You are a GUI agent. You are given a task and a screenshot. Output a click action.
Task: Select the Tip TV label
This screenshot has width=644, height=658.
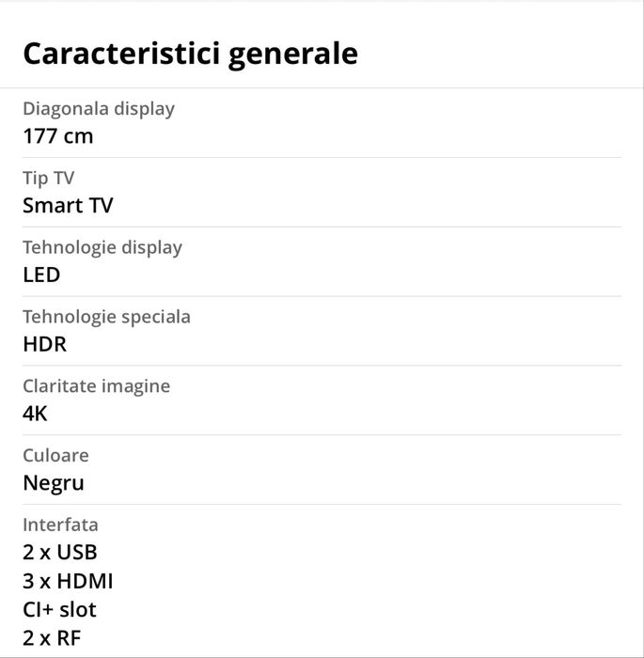point(48,178)
